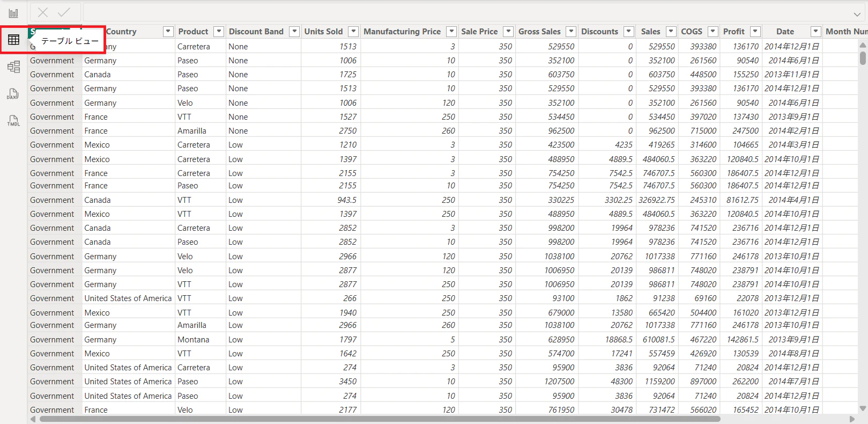The height and width of the screenshot is (424, 868).
Task: Click Date cell 2013年11月1日
Action: pos(792,75)
